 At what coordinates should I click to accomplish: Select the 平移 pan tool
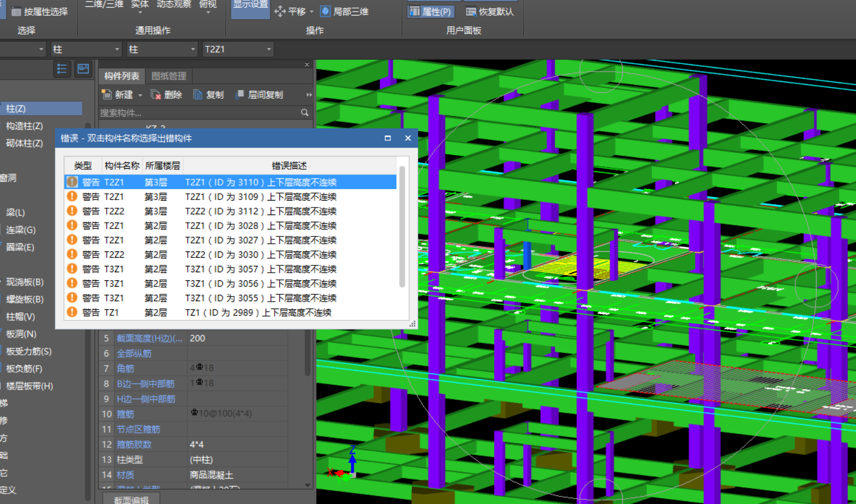290,12
